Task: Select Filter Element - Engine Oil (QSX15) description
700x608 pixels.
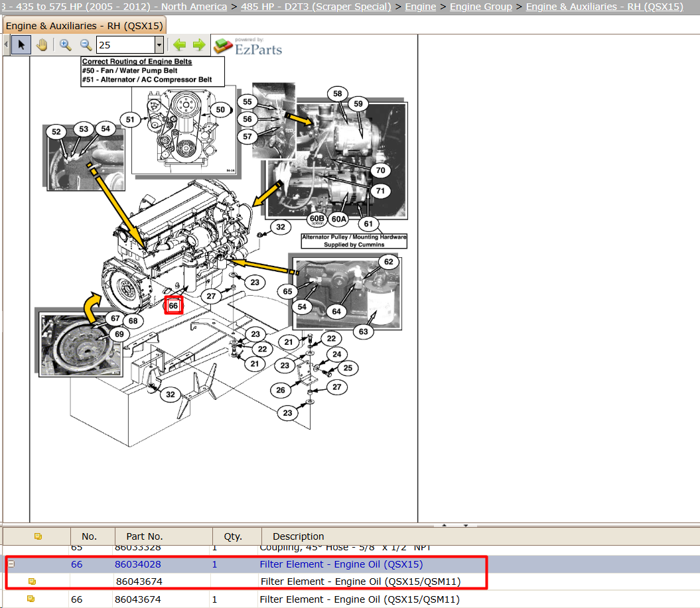Action: tap(341, 564)
